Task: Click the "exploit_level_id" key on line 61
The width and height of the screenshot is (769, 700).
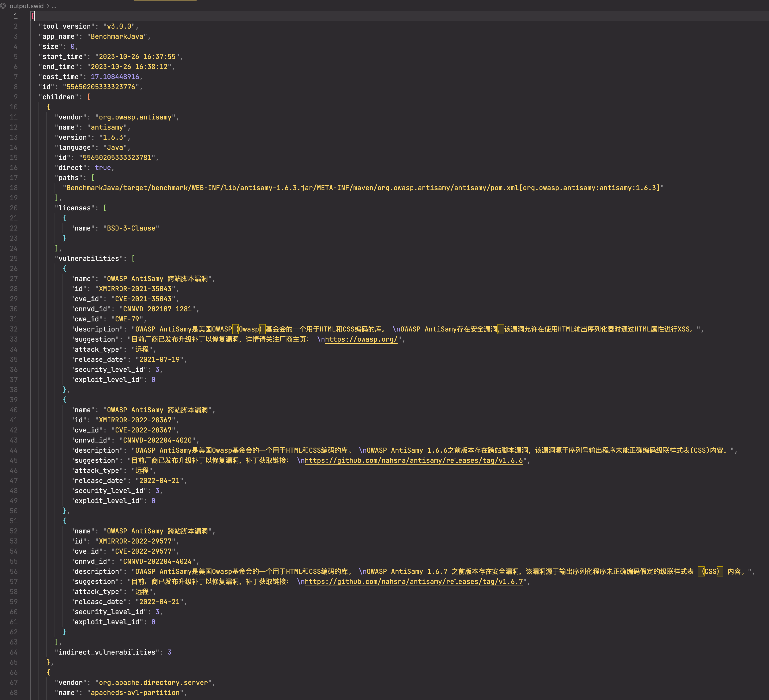Action: point(107,622)
